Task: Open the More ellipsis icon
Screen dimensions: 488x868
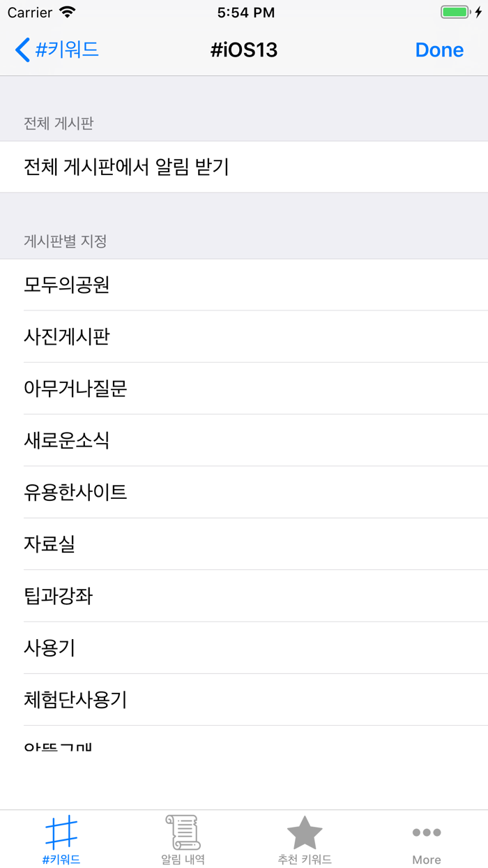Action: pyautogui.click(x=427, y=832)
